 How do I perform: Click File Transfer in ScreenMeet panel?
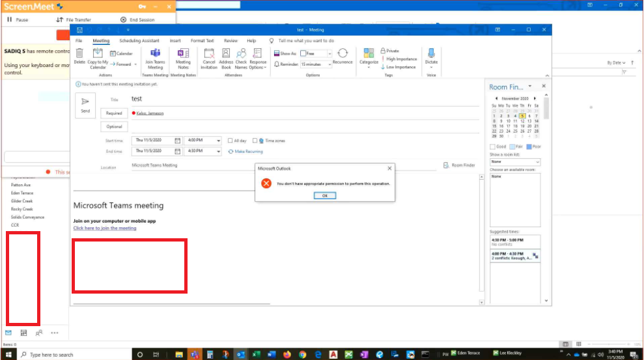pyautogui.click(x=74, y=20)
